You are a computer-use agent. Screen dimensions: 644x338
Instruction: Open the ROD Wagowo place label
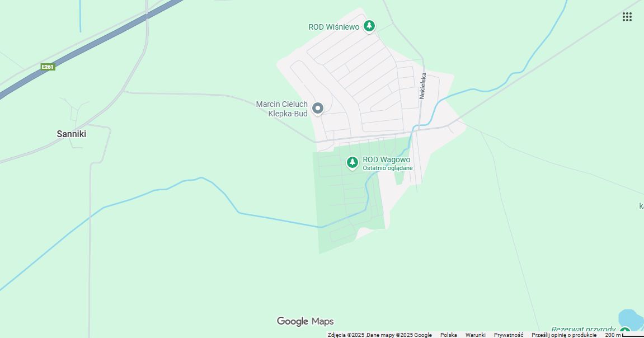click(x=386, y=159)
